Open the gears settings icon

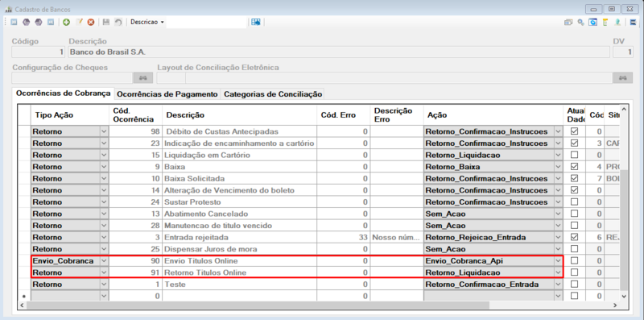pyautogui.click(x=580, y=23)
